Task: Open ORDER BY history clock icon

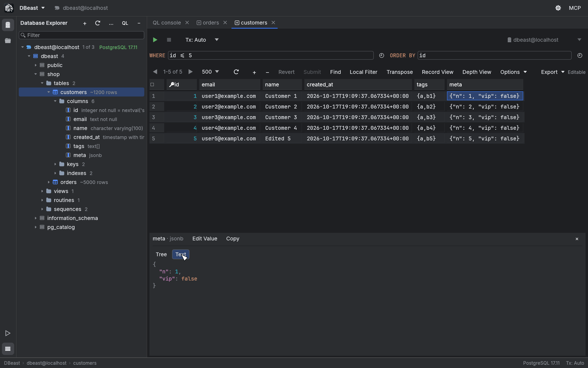Action: tap(580, 55)
